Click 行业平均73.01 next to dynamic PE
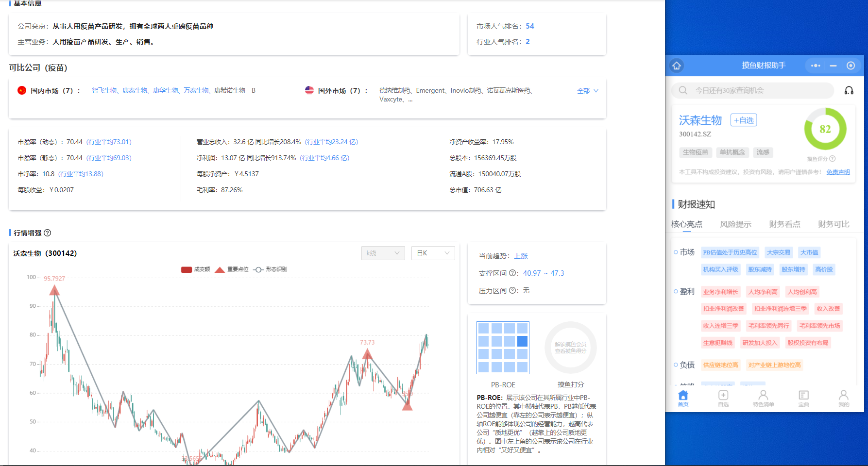Viewport: 868px width, 466px height. pos(109,142)
